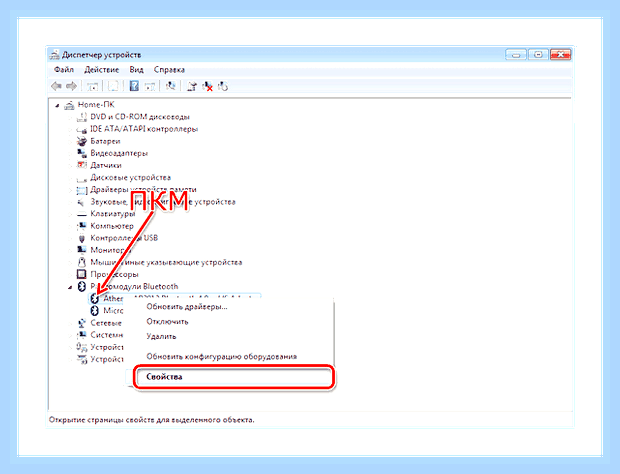Viewport: 620px width, 474px height.
Task: Collapse the Home-ПК root node
Action: pos(57,105)
